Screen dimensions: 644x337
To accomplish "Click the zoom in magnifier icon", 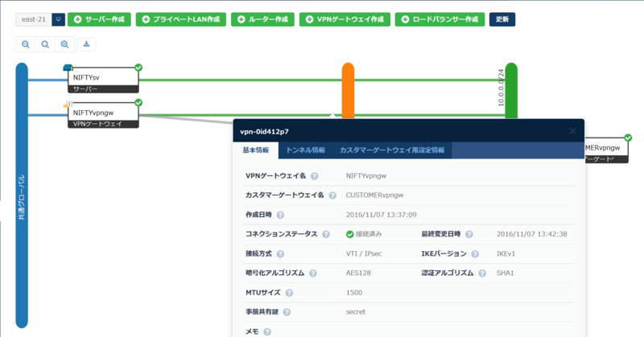I will click(65, 44).
